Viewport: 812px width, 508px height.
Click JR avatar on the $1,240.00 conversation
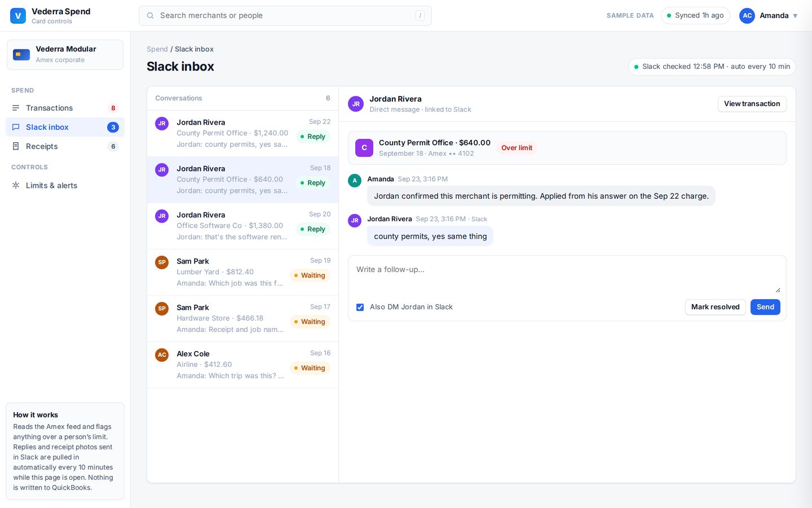(162, 124)
